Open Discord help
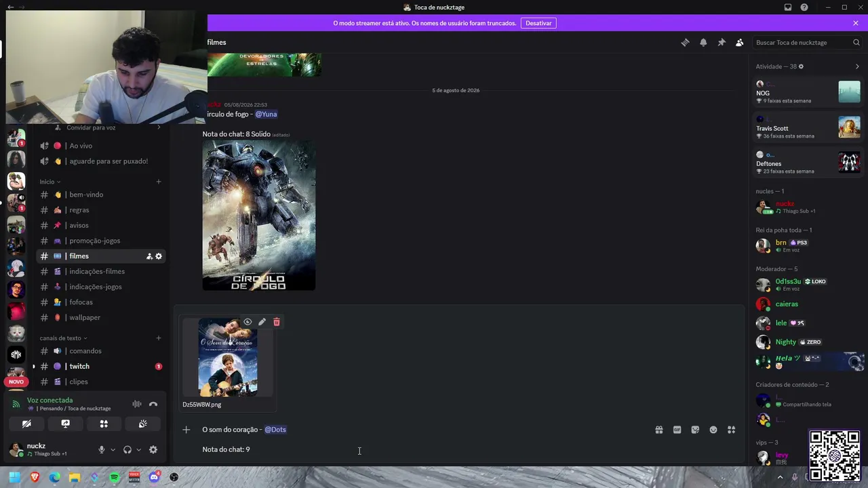The height and width of the screenshot is (488, 868). point(804,7)
